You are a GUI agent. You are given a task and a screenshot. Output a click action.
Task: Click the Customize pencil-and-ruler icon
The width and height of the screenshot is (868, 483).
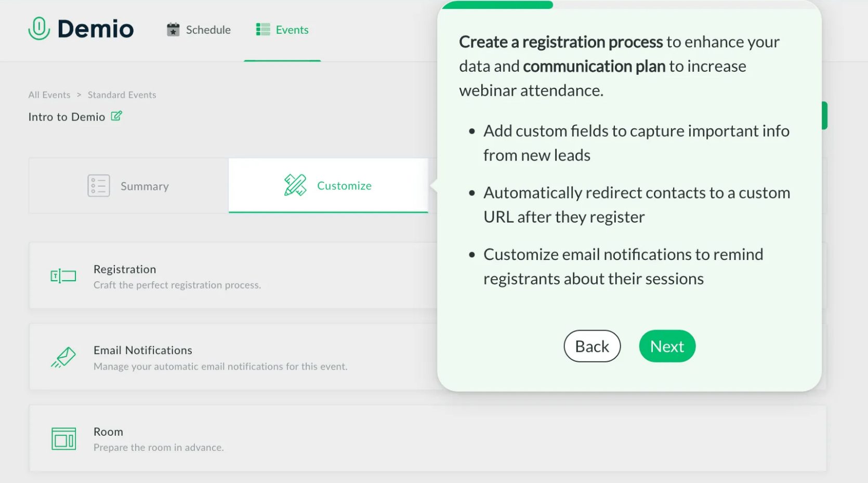[295, 186]
